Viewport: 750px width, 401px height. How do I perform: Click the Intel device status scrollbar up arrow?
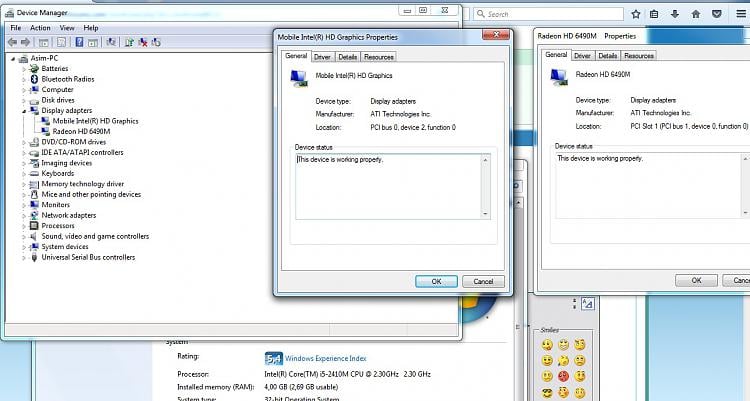(x=485, y=159)
